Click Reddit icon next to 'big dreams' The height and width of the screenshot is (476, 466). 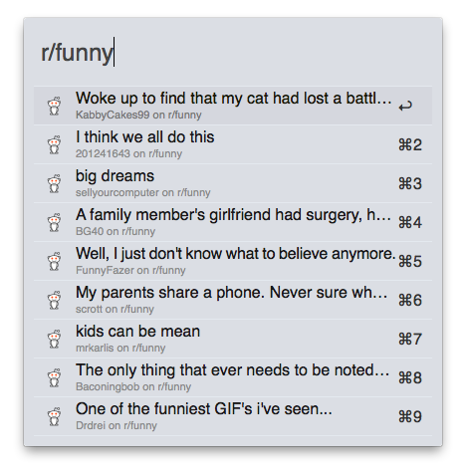click(x=54, y=183)
